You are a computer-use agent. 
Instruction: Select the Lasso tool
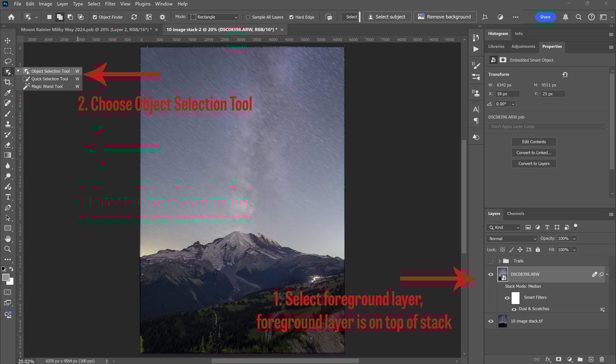(7, 61)
